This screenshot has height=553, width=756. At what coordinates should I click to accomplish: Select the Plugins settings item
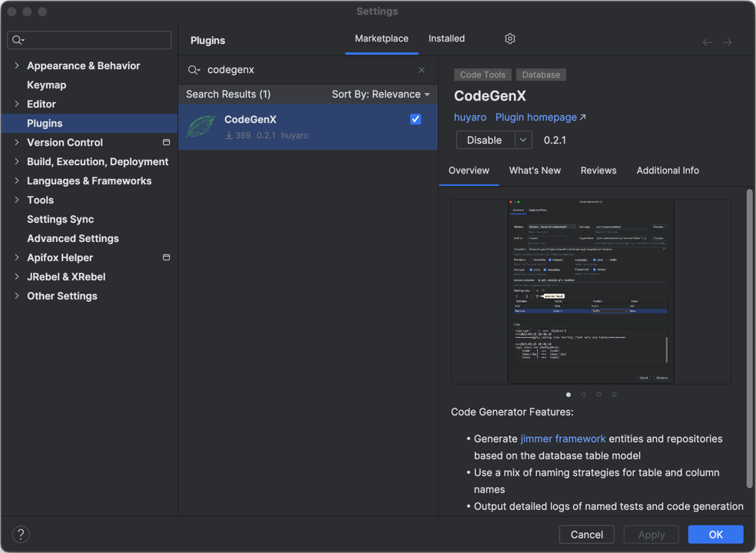[89, 124]
